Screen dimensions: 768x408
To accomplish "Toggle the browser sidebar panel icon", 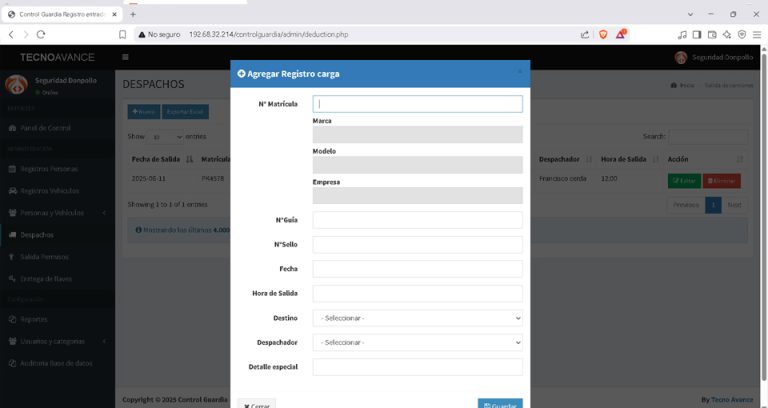I will pos(696,34).
